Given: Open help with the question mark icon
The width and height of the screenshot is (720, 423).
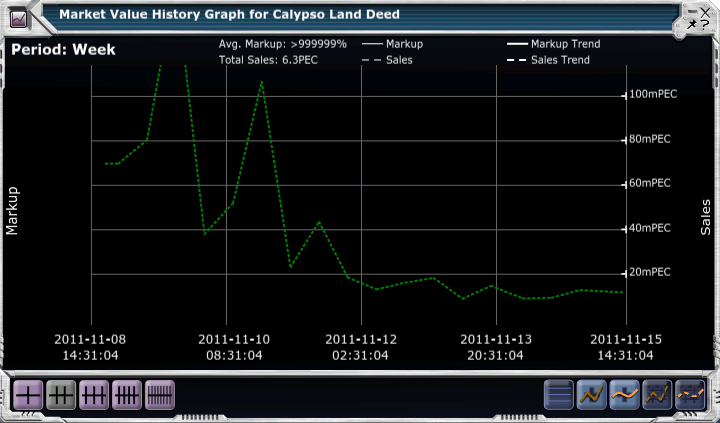Looking at the screenshot, I should pos(705,25).
